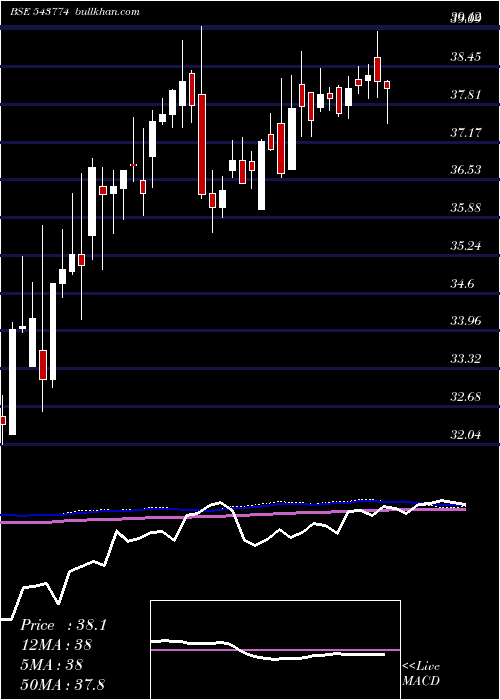Click the 35.88 price axis label
The image size is (500, 700).
pos(466,208)
